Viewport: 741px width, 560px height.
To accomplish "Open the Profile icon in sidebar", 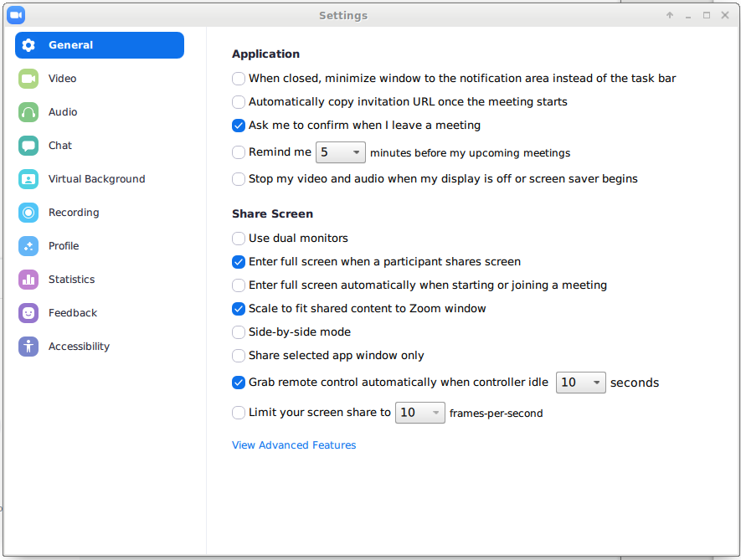I will (x=28, y=246).
